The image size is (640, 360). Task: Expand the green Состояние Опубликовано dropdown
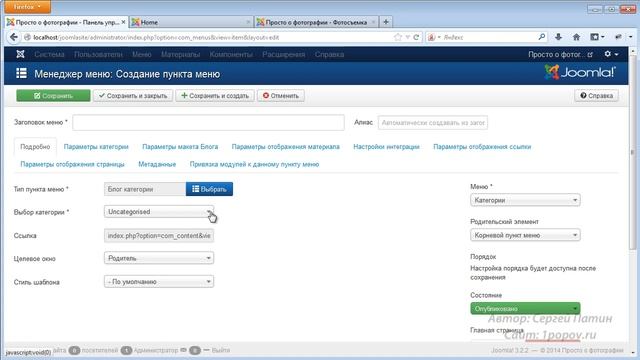coord(525,308)
